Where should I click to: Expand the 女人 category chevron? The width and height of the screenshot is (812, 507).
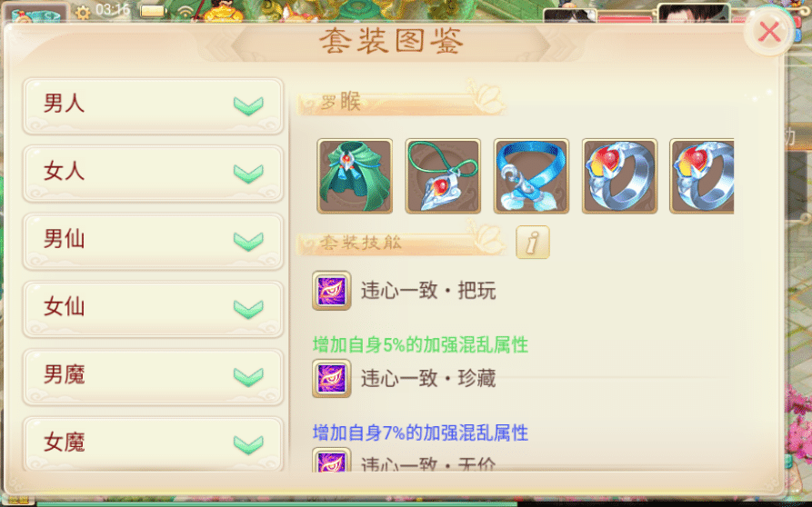pos(248,174)
